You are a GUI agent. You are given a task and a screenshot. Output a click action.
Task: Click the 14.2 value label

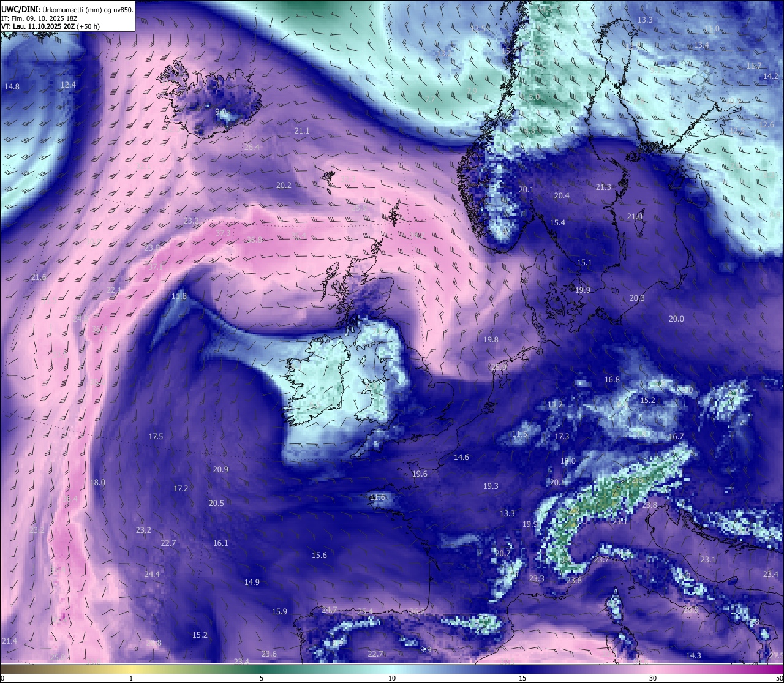tap(771, 76)
